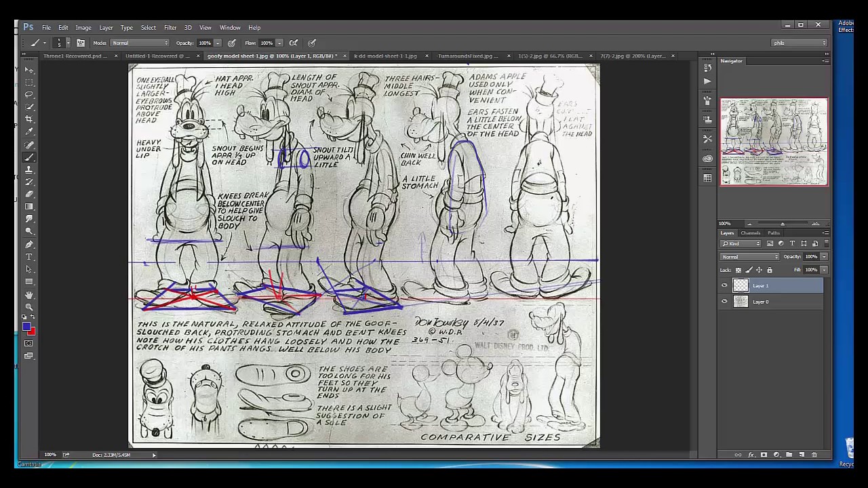868x488 pixels.
Task: Hide Layer 0 using its eye icon
Action: click(724, 302)
